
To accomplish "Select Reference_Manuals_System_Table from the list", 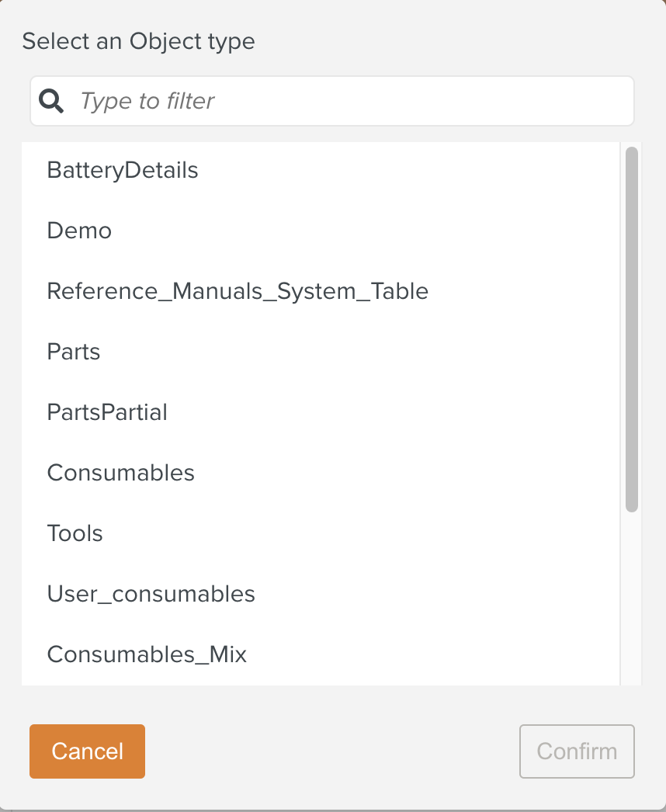I will (x=238, y=291).
